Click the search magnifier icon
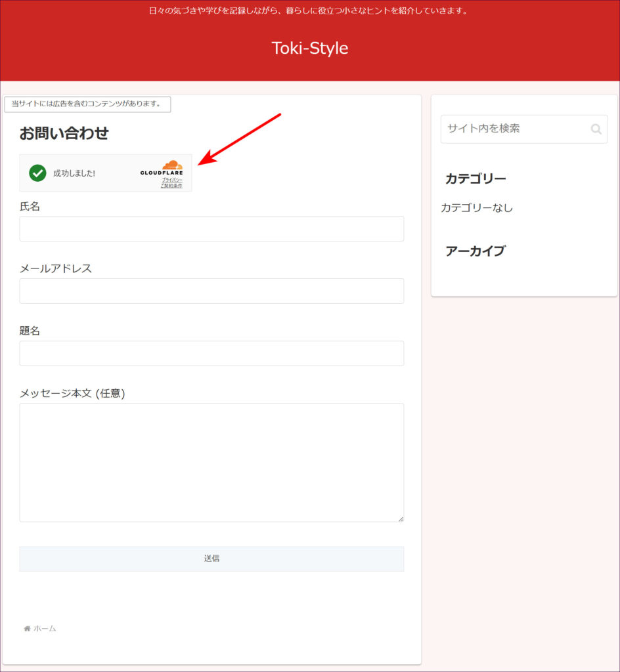 596,129
